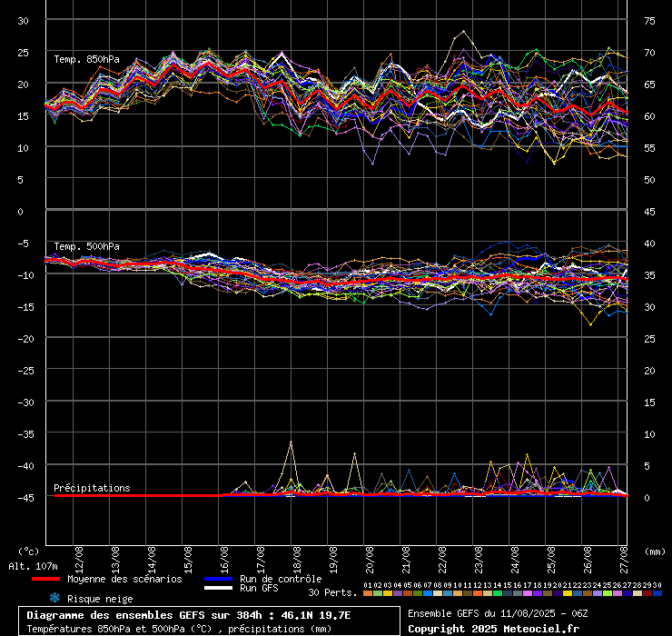This screenshot has height=636, width=672.
Task: Select perturbation 01 orange swatch
Action: [368, 593]
